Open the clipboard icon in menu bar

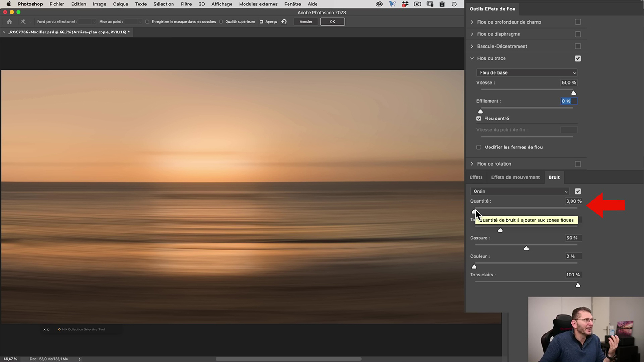(x=442, y=4)
